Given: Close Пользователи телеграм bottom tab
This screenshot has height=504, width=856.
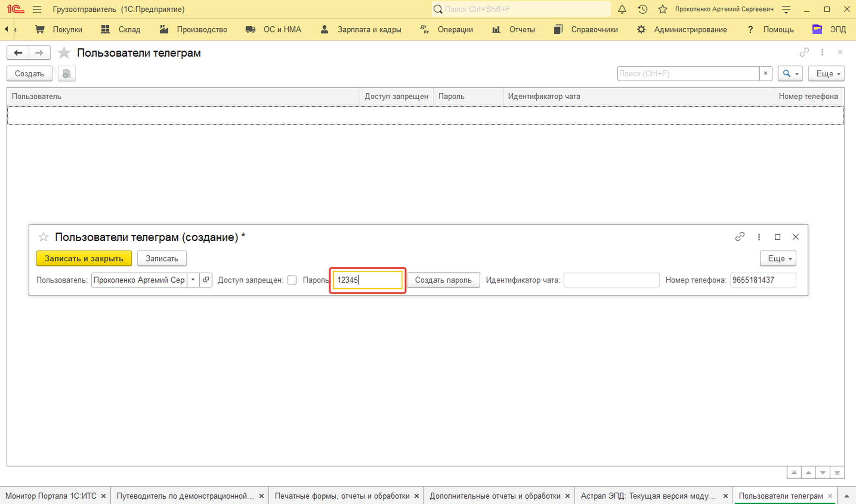Looking at the screenshot, I should tap(830, 496).
